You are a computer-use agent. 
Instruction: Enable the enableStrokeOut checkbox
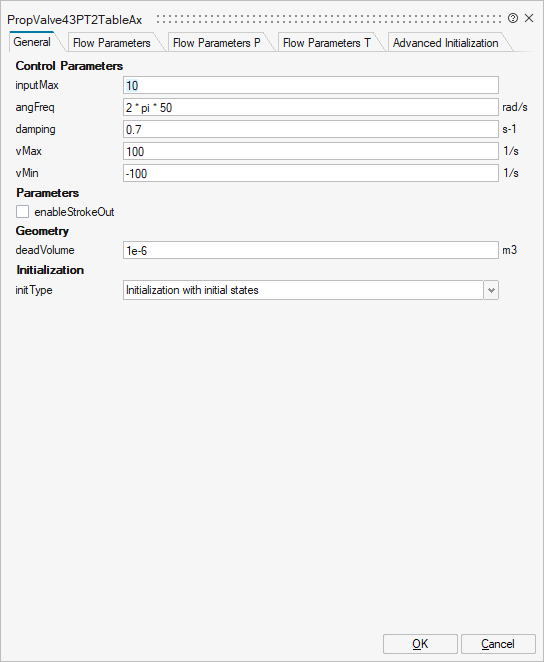pos(22,212)
